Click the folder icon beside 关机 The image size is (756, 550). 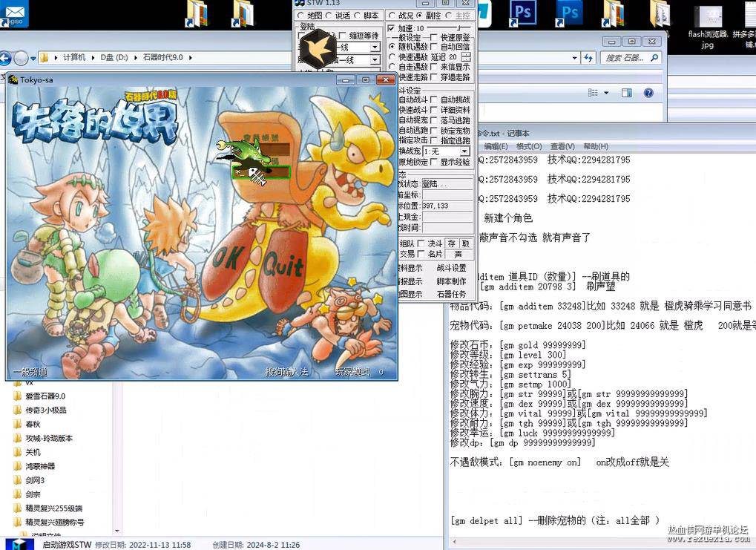tap(18, 452)
